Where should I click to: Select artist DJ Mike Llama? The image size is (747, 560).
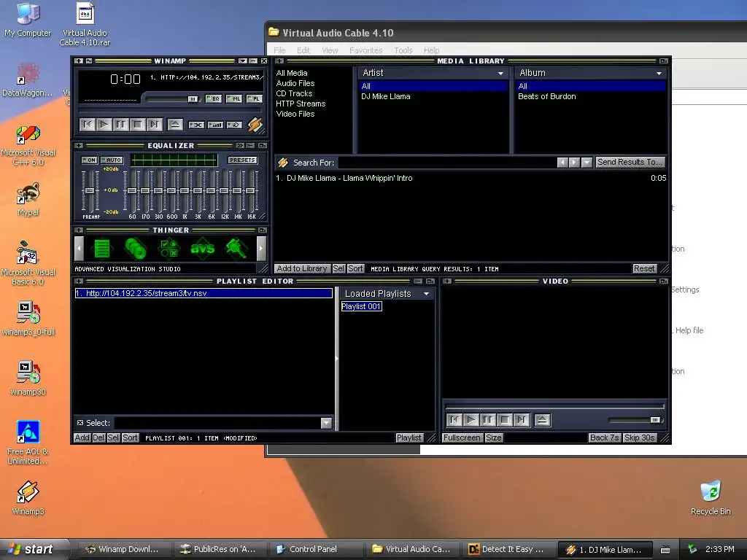pyautogui.click(x=385, y=97)
